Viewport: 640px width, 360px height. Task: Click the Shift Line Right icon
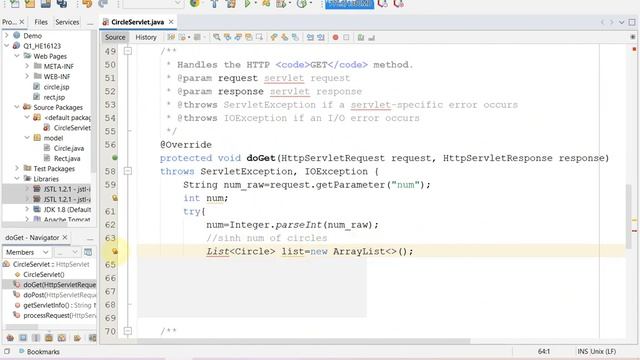321,37
